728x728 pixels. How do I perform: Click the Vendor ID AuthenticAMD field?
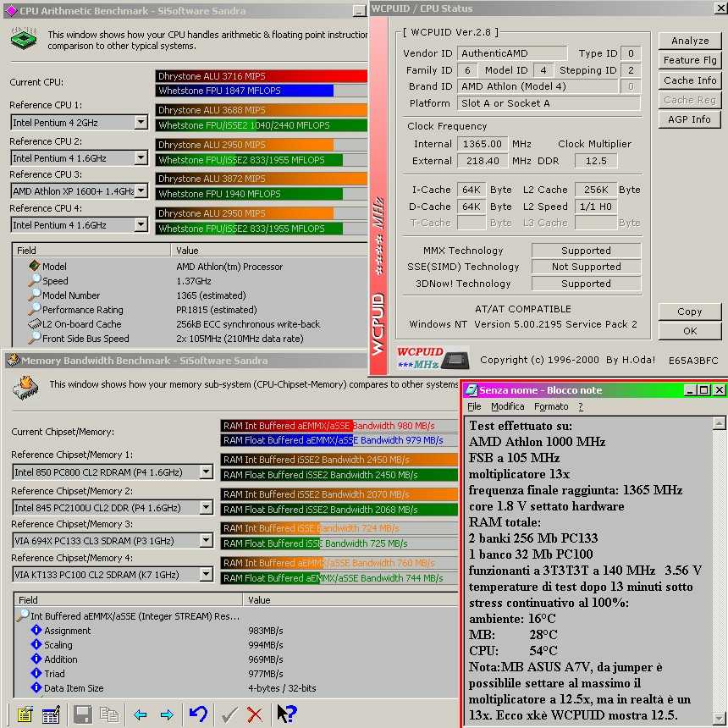[x=511, y=53]
